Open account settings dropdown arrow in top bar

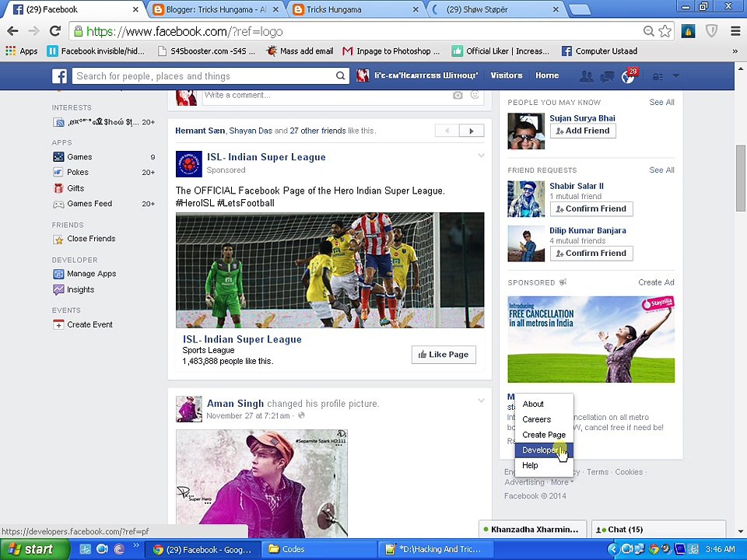tap(675, 75)
